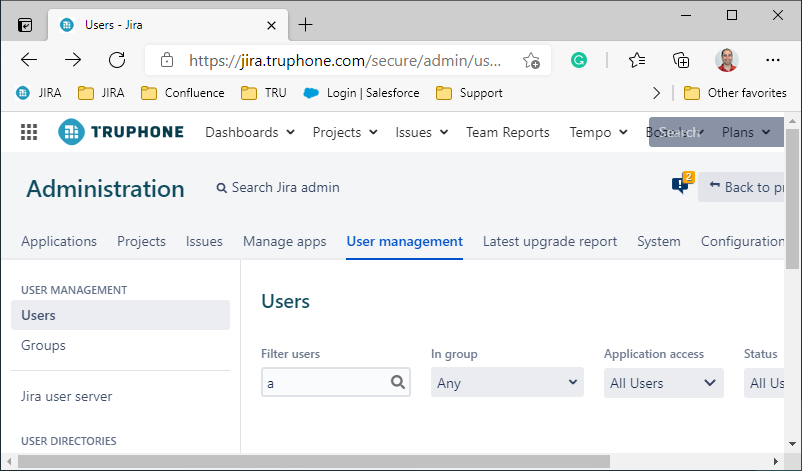Click the browser address bar URL
This screenshot has height=471, width=802.
(x=345, y=60)
